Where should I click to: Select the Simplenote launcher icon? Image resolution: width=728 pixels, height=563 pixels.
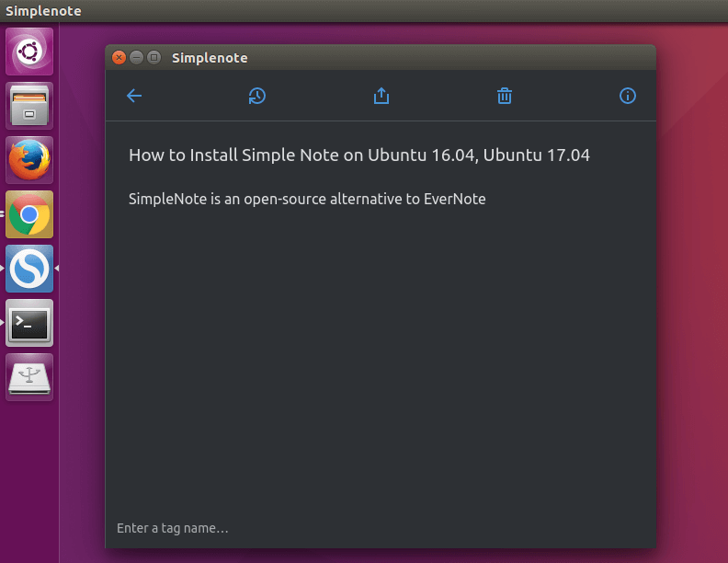tap(29, 269)
